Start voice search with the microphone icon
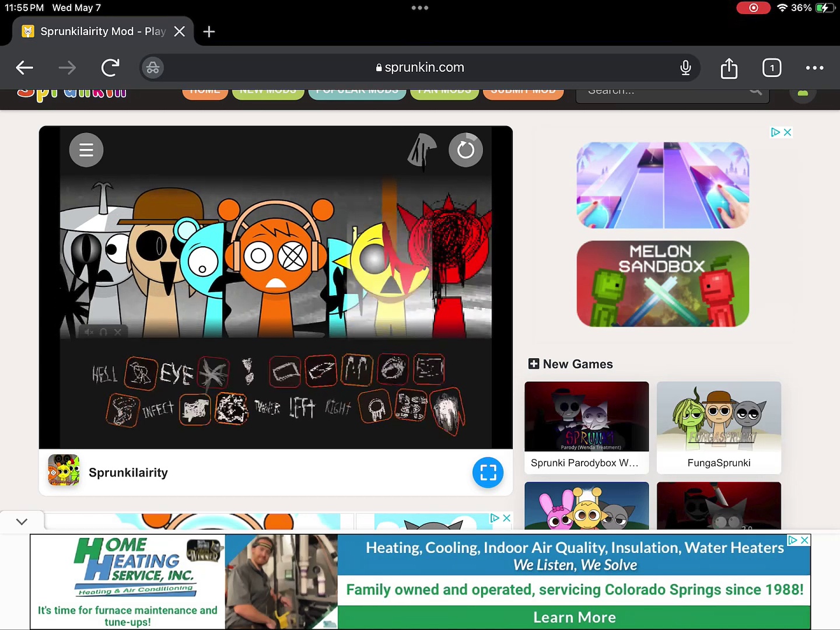 coord(686,68)
